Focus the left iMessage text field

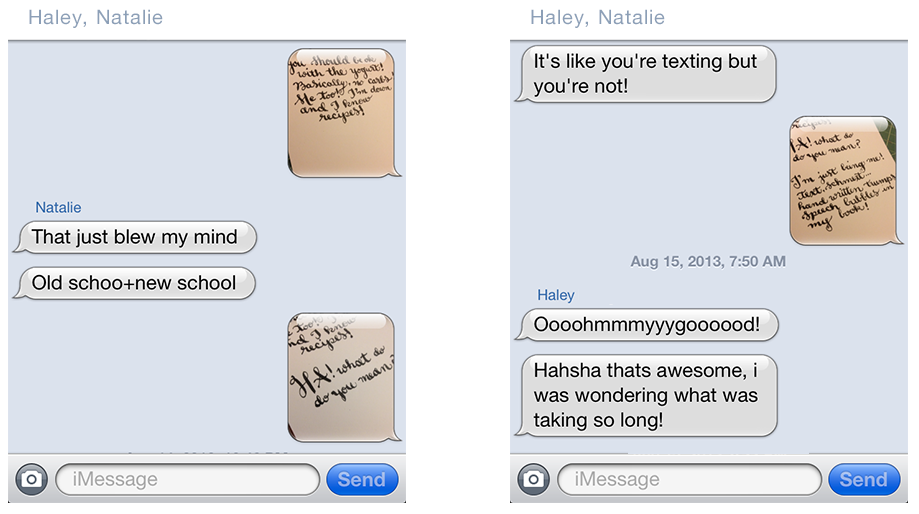pos(188,479)
